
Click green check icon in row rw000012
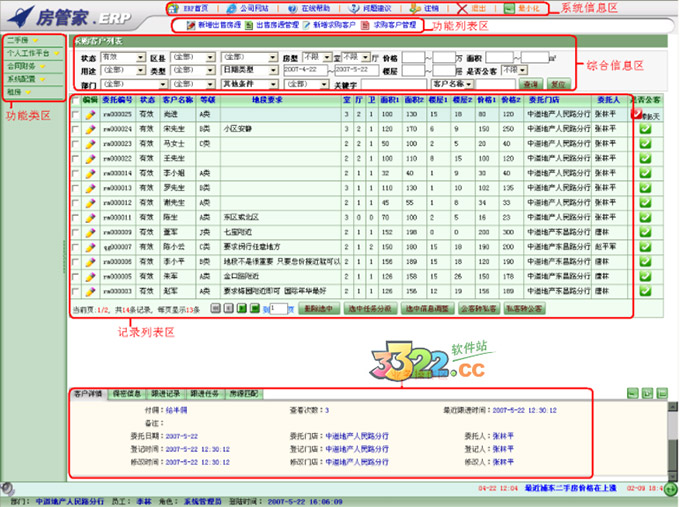point(645,203)
